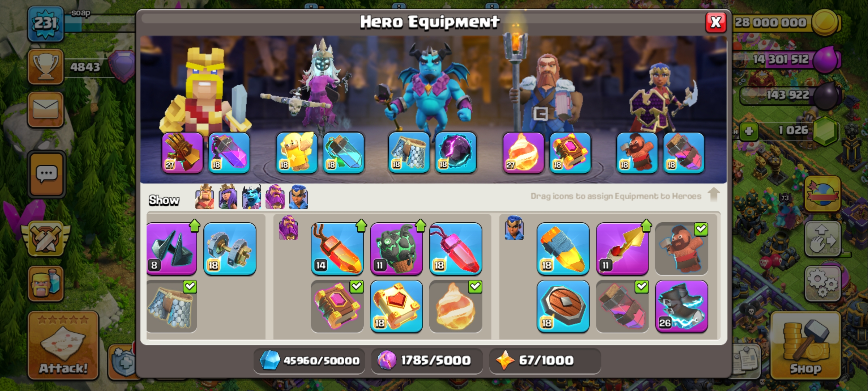The image size is (868, 391).
Task: Filter equipment by Archer Queen
Action: 228,197
